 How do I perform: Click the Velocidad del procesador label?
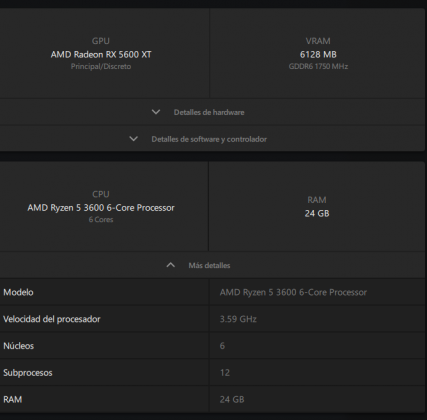tap(52, 319)
